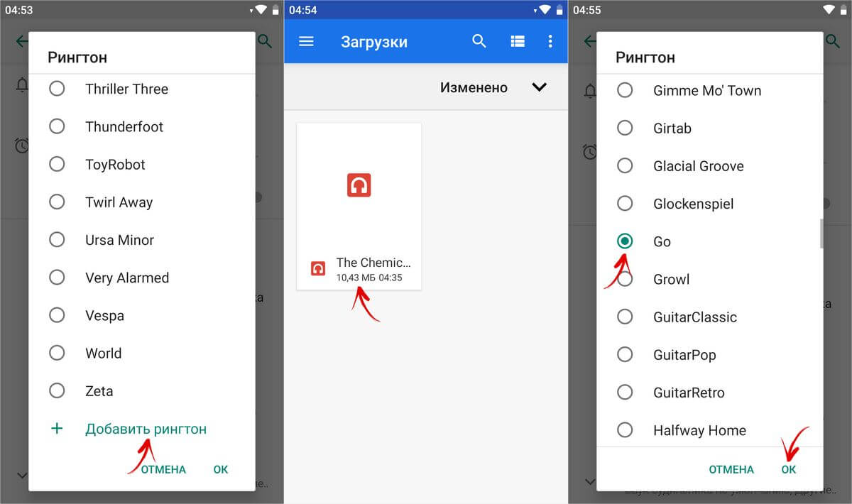Select the Very Alarmed radio button
Image resolution: width=852 pixels, height=504 pixels.
[x=57, y=278]
